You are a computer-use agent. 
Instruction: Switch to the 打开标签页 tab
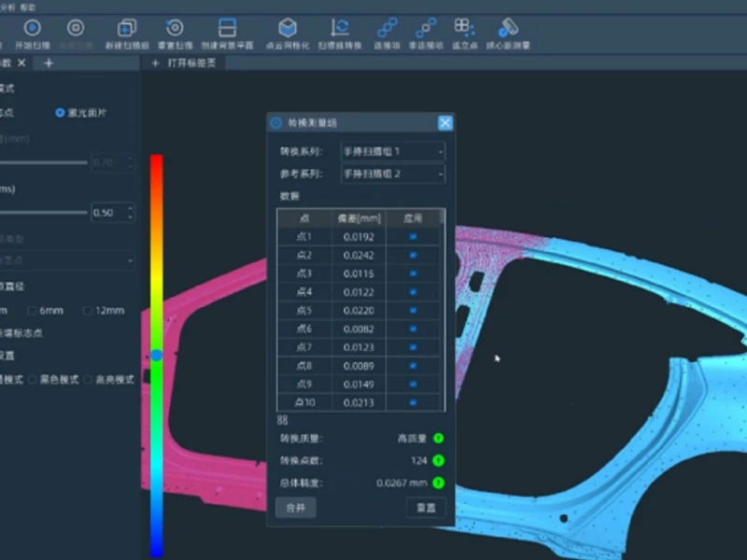coord(191,63)
